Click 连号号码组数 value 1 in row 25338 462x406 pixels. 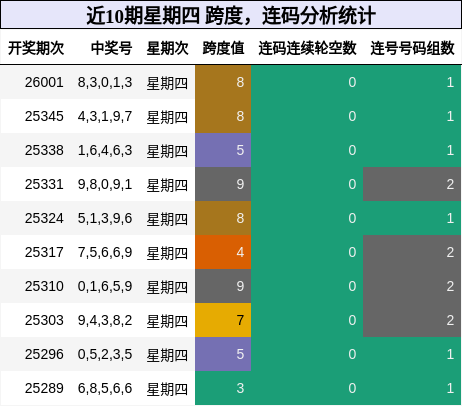[x=412, y=150]
